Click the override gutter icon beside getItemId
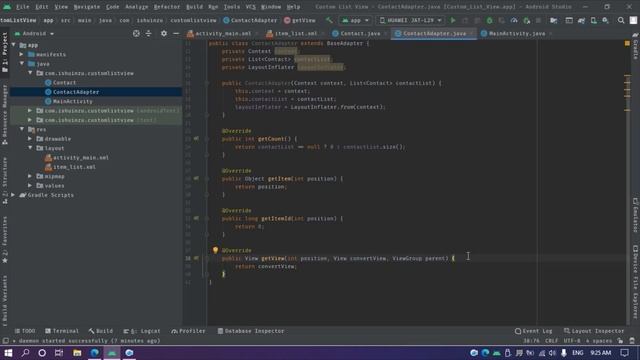The image size is (640, 360). [x=196, y=218]
